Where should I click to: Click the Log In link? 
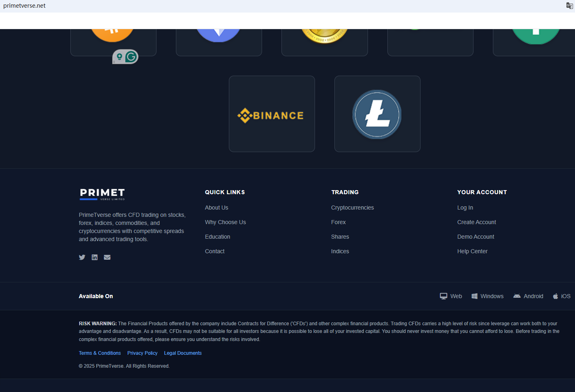pos(465,208)
